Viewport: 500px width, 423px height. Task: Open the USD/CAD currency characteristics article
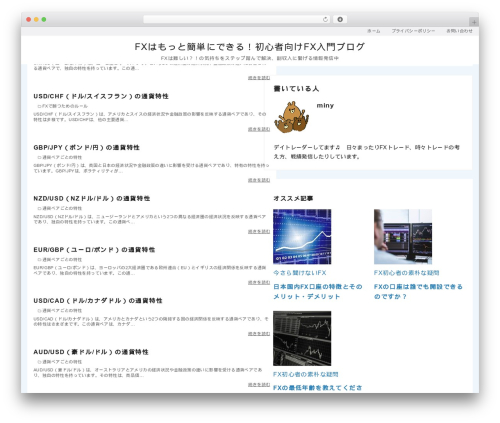pos(98,301)
